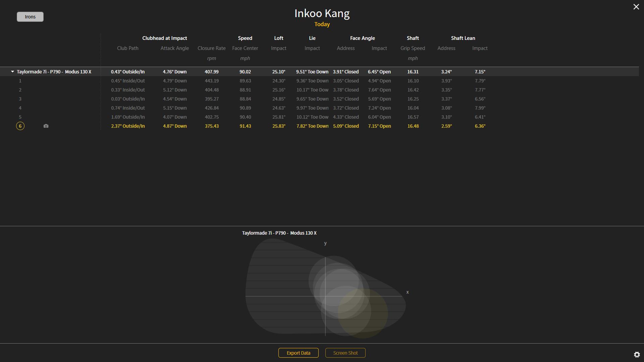644x362 pixels.
Task: Collapse the Taylormade 7i club group
Action: coord(12,72)
